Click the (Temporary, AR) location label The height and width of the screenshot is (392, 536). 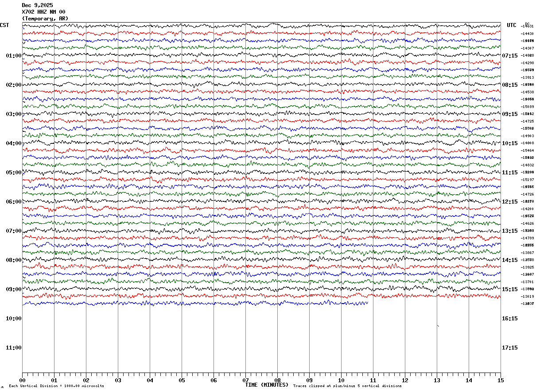point(45,19)
